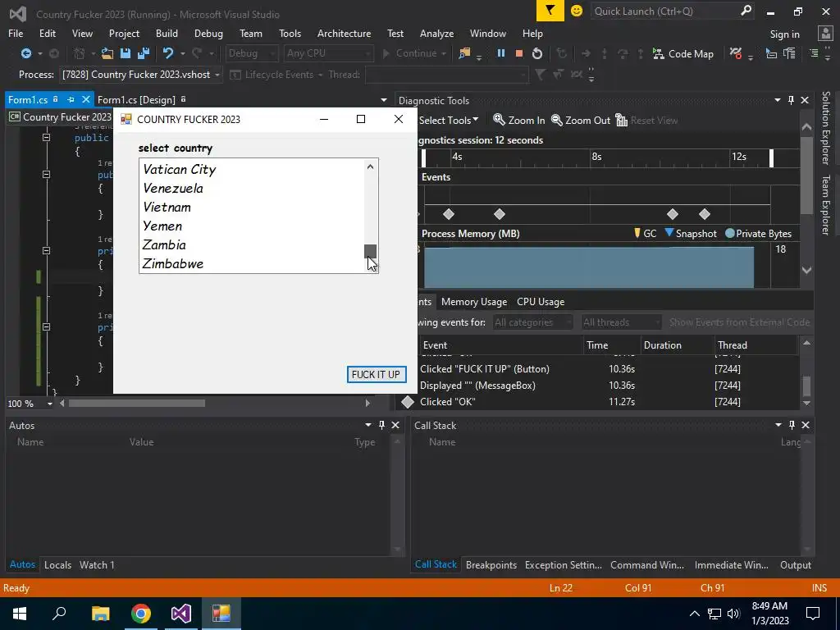This screenshot has height=630, width=840.
Task: Restart the debugging session
Action: 536,53
